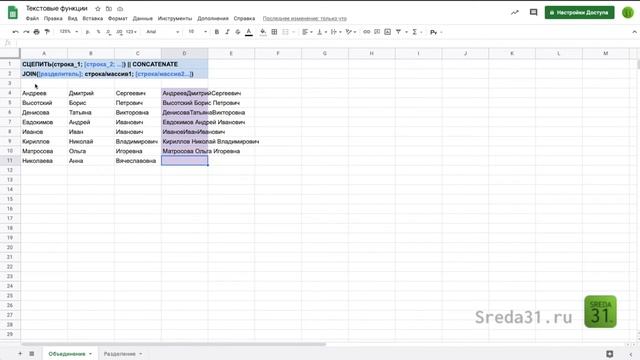Open the horizontal align dropdown
The width and height of the screenshot is (640, 360).
pyautogui.click(x=307, y=32)
